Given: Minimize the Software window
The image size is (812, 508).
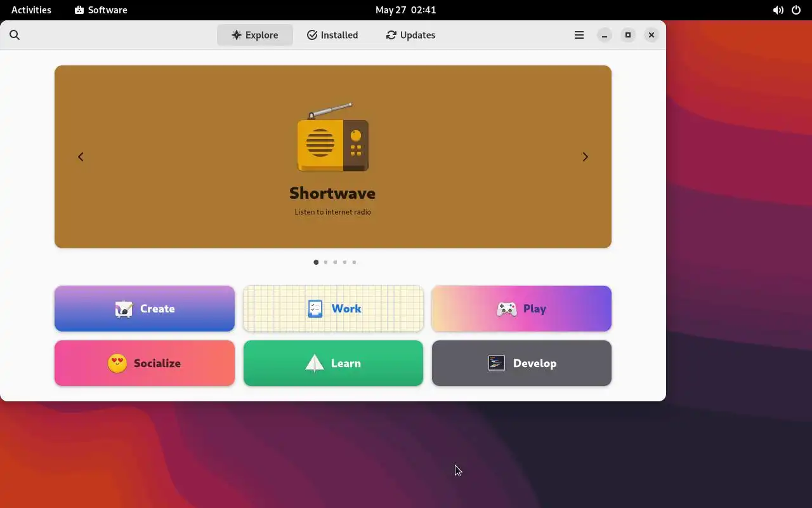Looking at the screenshot, I should point(605,35).
